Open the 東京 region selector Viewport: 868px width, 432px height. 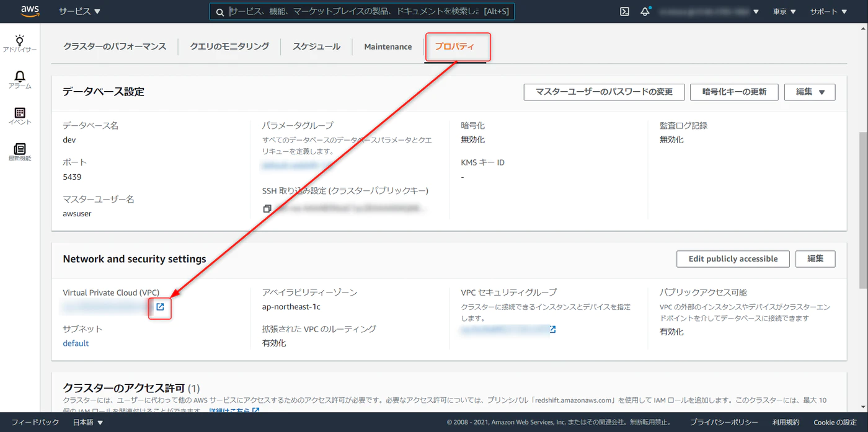coord(784,11)
